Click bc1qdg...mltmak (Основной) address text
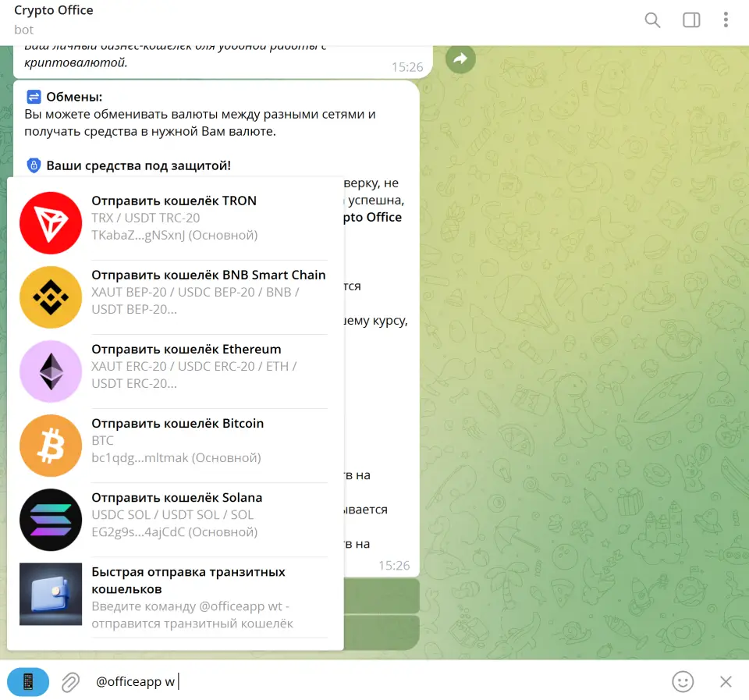This screenshot has height=700, width=749. 176,458
